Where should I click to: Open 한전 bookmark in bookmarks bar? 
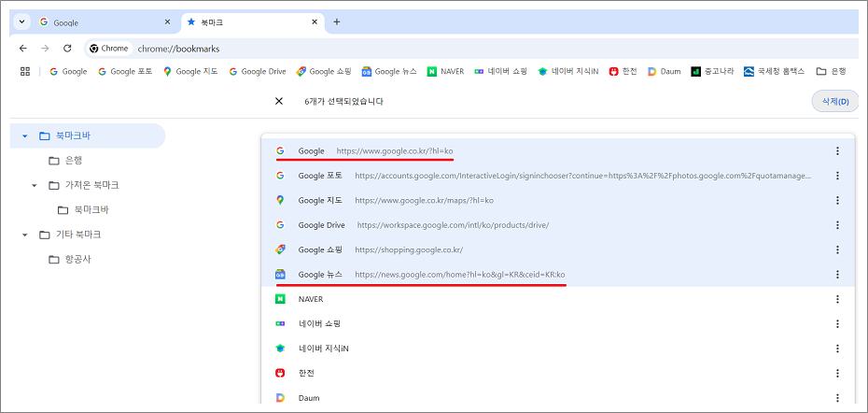[x=623, y=72]
